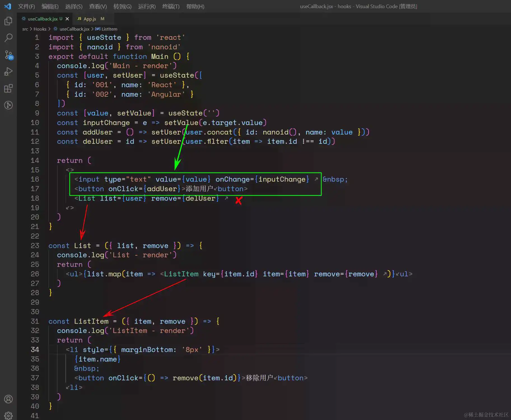Open the 查看(V) menu
The width and height of the screenshot is (511, 420).
click(x=98, y=6)
